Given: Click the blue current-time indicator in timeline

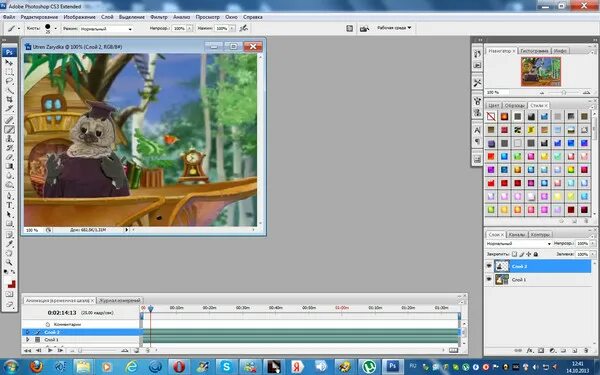Looking at the screenshot, I should pos(150,308).
